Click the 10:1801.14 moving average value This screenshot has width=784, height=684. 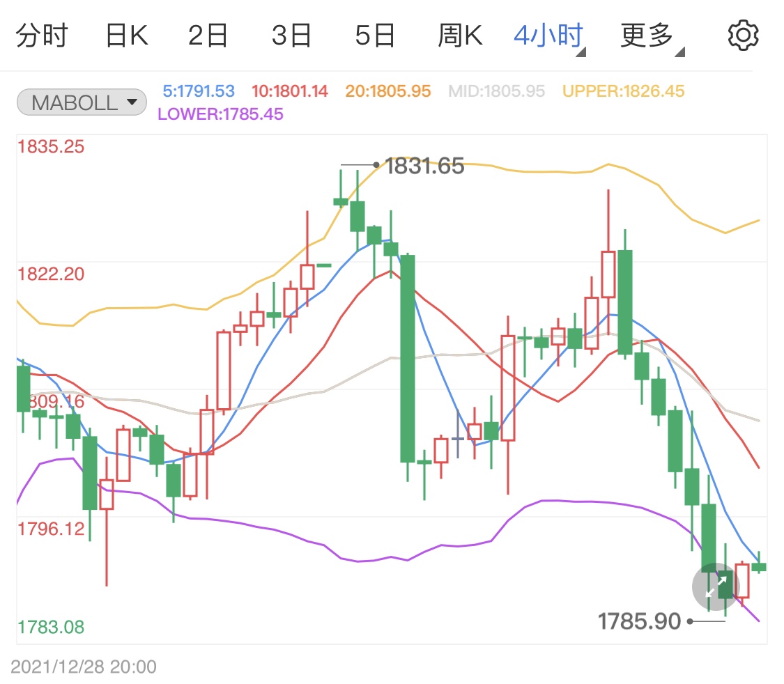(x=289, y=91)
